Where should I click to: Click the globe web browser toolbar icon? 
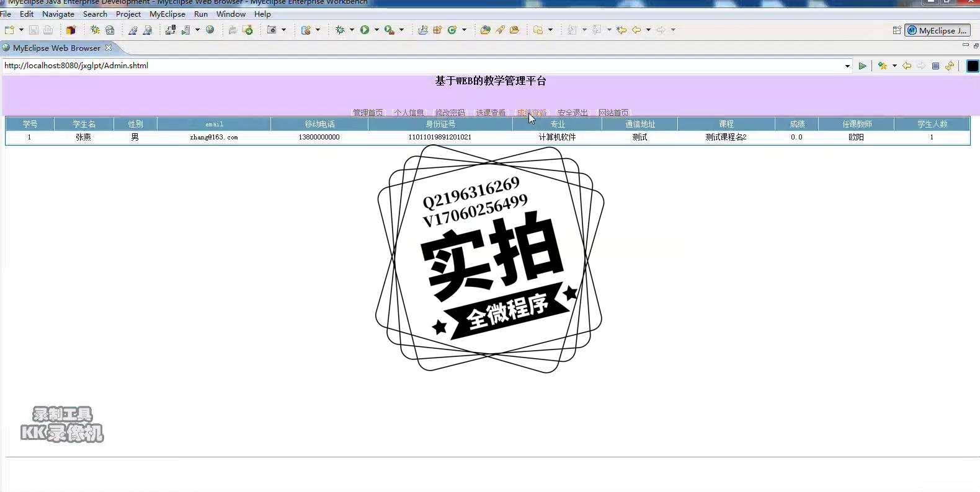coord(210,30)
